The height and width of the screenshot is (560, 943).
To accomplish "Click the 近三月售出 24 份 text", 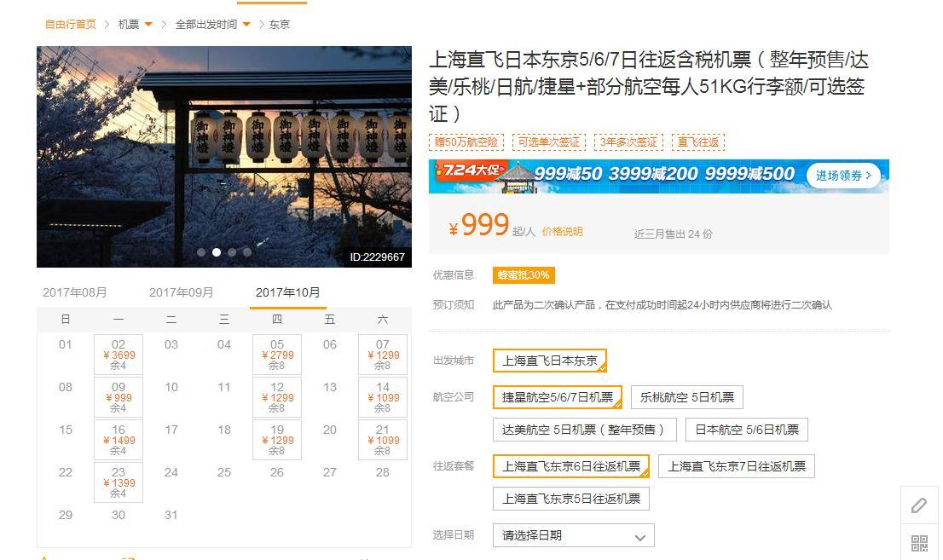I will 673,234.
